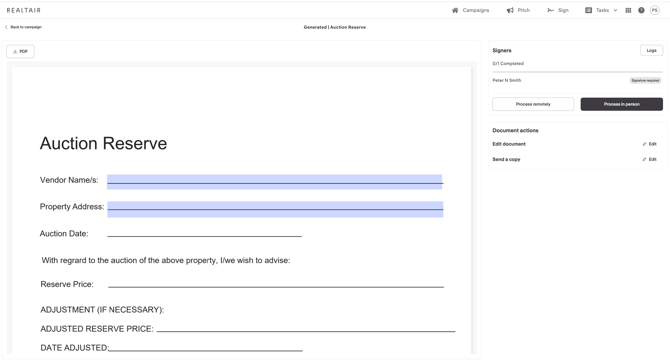Screen dimensions: 670x361
Task: Click the Property Address highlighted field
Action: 275,209
